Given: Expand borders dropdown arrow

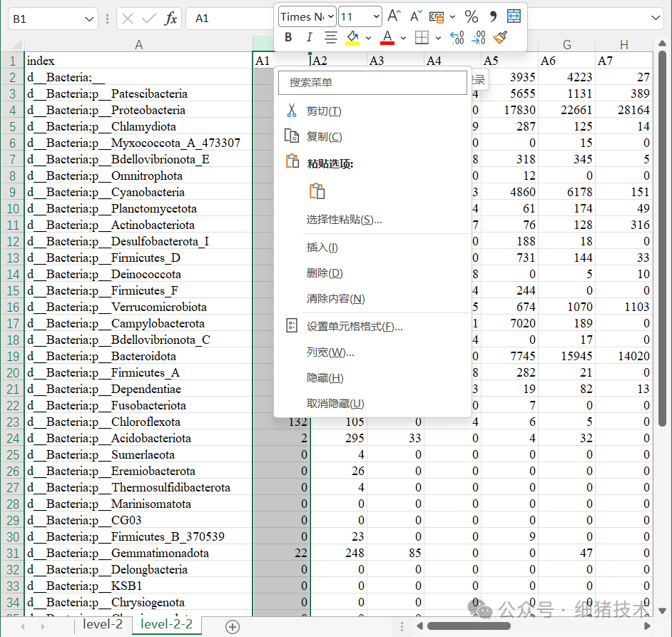Looking at the screenshot, I should [438, 38].
